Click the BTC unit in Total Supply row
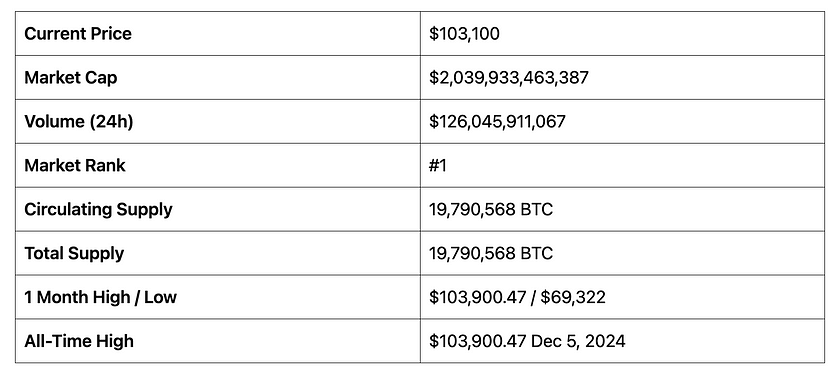 tap(536, 253)
